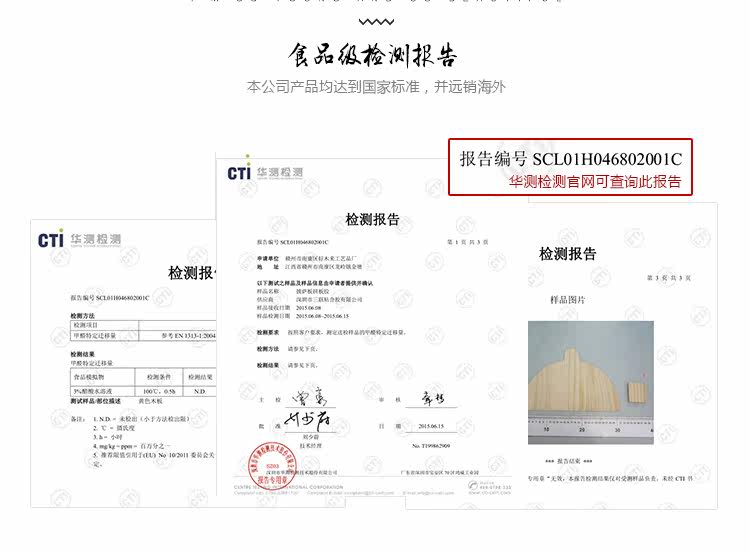Click sample date range 2015.06.08~2015.06.15

pyautogui.click(x=322, y=316)
